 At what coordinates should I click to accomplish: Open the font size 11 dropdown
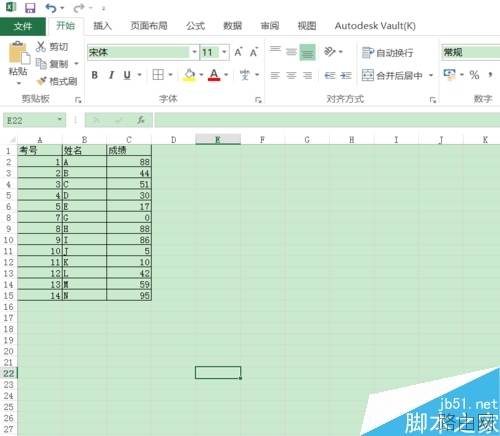pos(224,52)
